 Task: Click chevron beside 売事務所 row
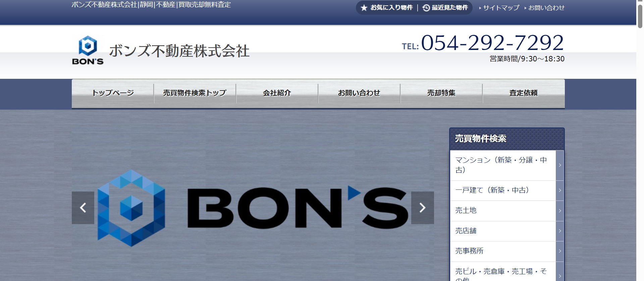560,251
